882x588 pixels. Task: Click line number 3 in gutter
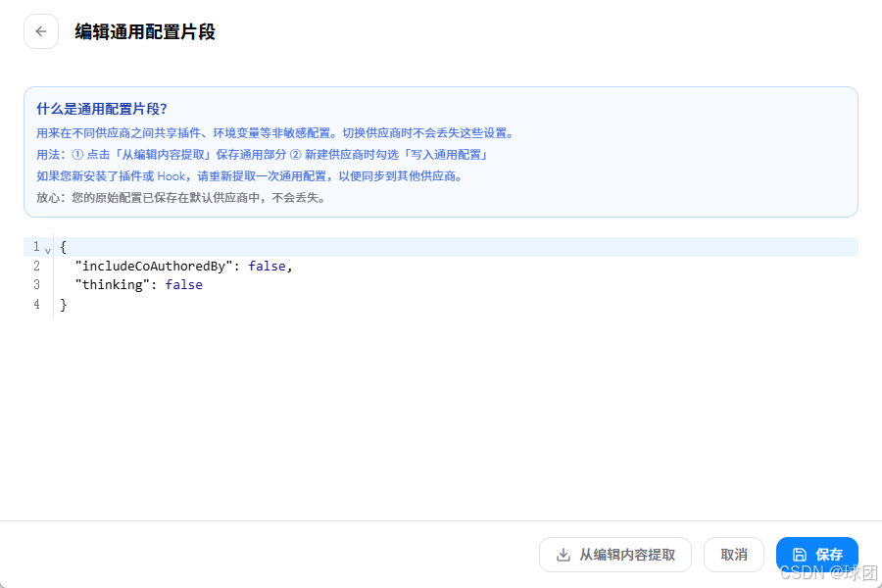click(x=36, y=285)
